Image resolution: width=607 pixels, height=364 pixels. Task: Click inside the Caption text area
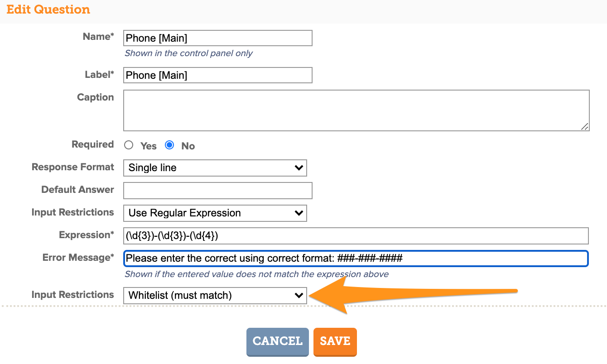point(356,110)
